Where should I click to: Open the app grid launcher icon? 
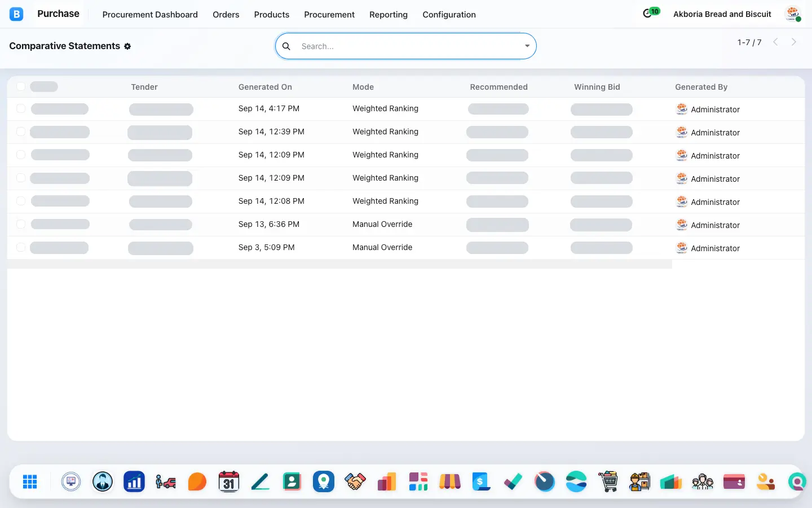click(30, 481)
